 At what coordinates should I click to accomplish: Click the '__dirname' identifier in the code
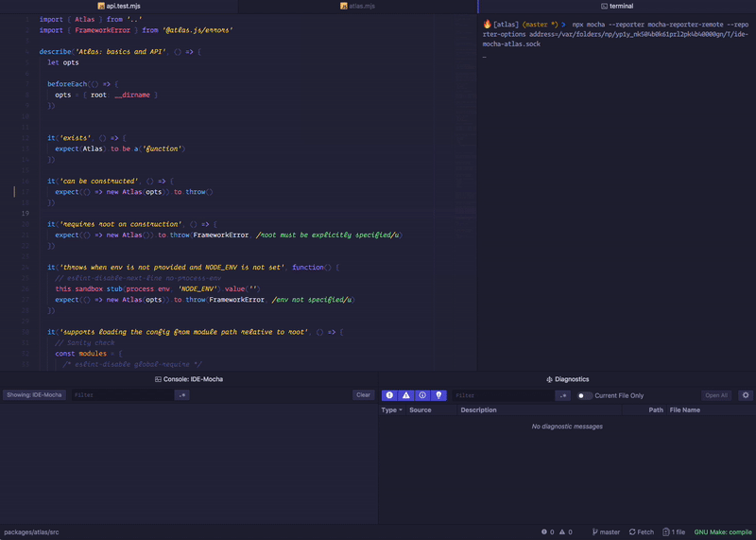[132, 96]
